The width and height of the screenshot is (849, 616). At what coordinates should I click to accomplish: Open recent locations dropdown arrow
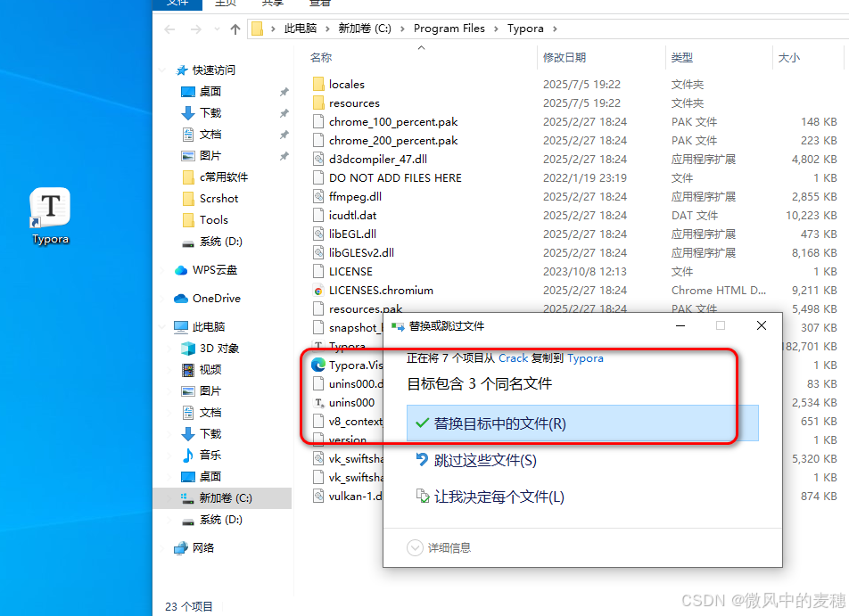217,29
